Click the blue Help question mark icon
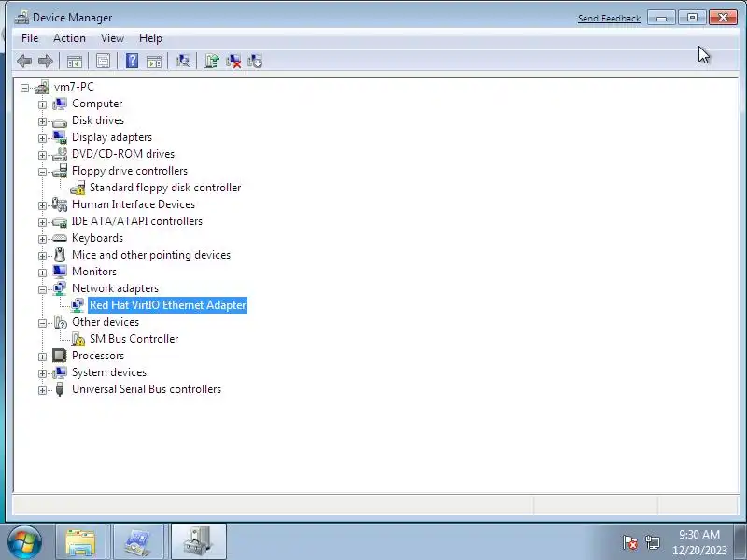747x560 pixels. click(x=132, y=61)
